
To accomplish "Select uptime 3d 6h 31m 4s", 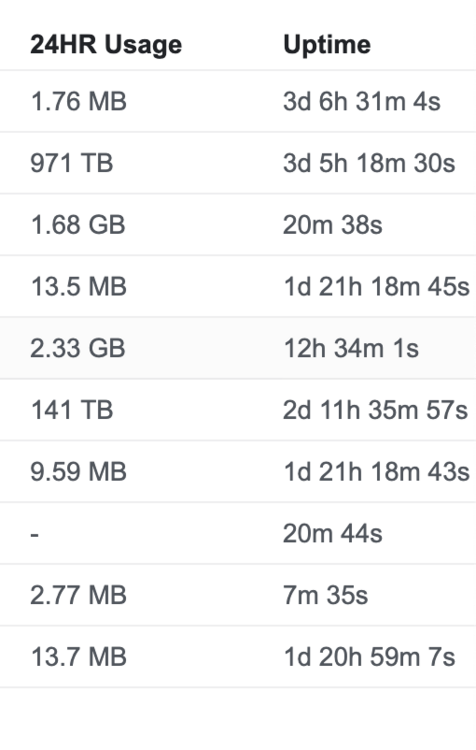I will [362, 101].
